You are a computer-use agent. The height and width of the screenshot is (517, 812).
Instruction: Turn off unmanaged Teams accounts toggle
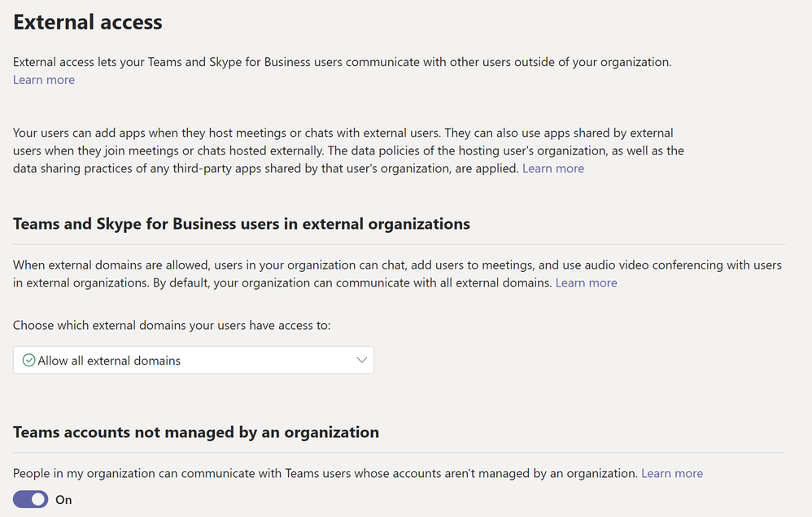point(31,499)
